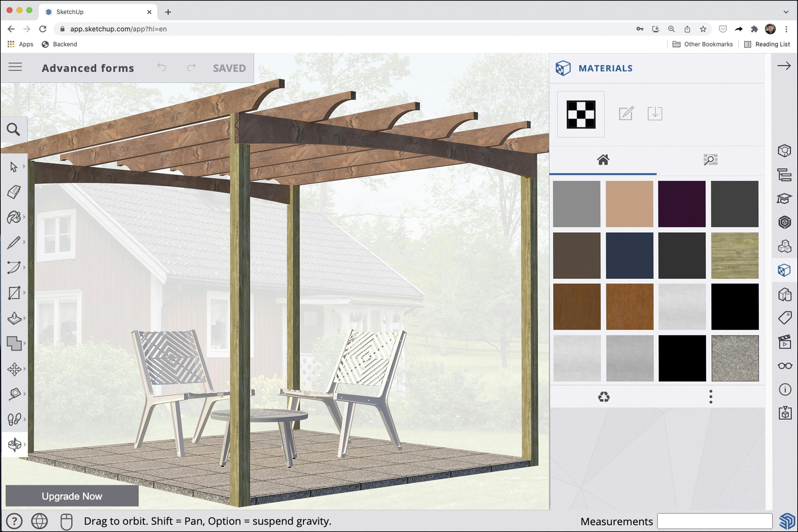Open materials three-dot options menu
798x532 pixels.
pos(711,396)
